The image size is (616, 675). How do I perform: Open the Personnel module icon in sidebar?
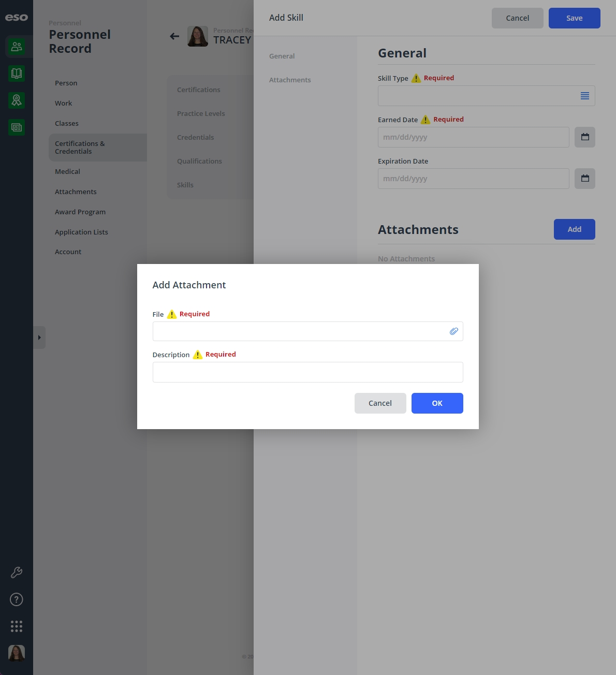(x=17, y=47)
